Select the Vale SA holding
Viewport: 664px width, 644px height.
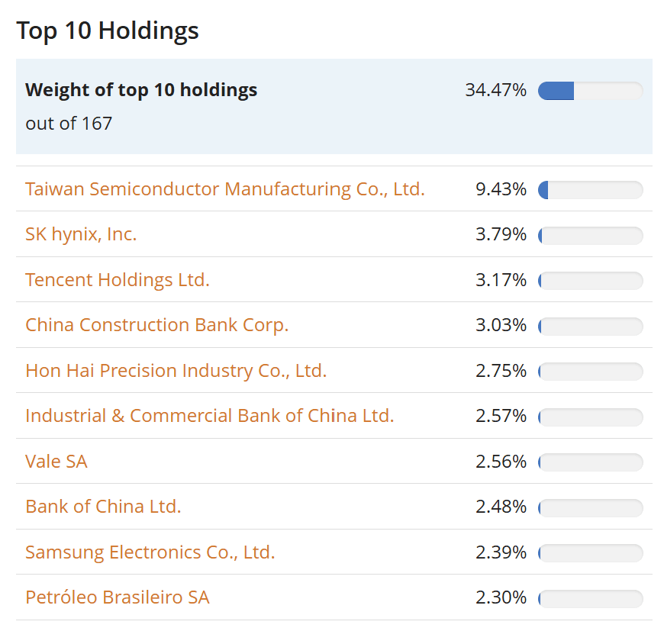point(56,462)
